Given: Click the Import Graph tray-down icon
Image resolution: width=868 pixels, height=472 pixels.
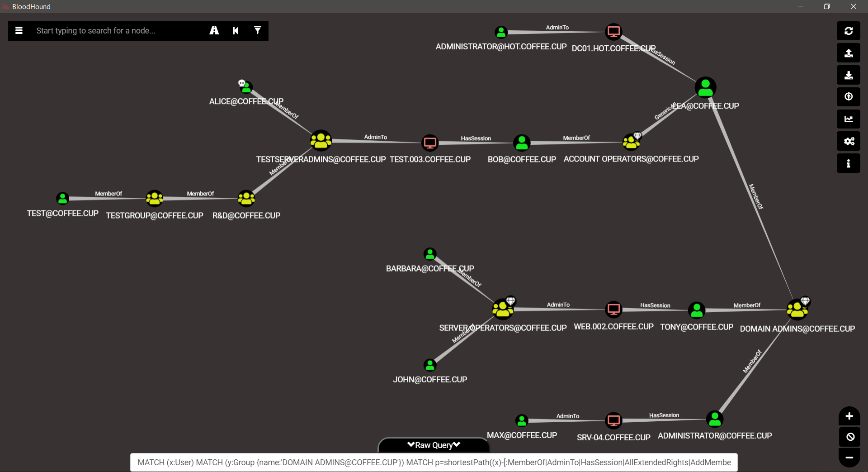Looking at the screenshot, I should (x=849, y=75).
